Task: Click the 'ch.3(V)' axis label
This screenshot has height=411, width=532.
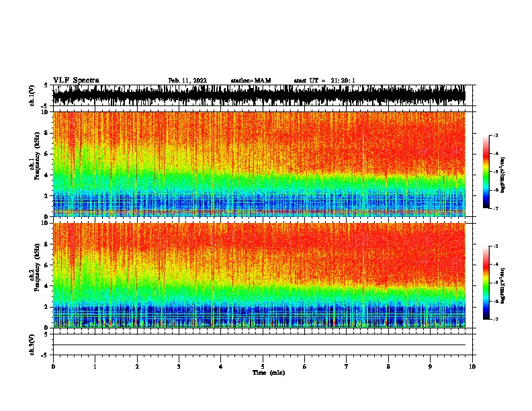Action: tap(32, 345)
